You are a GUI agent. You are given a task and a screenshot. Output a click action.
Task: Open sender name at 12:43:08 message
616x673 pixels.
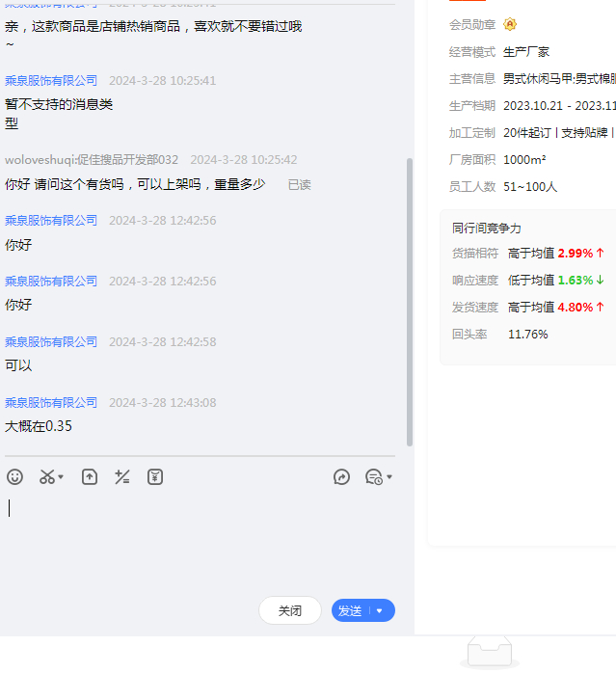tap(51, 403)
